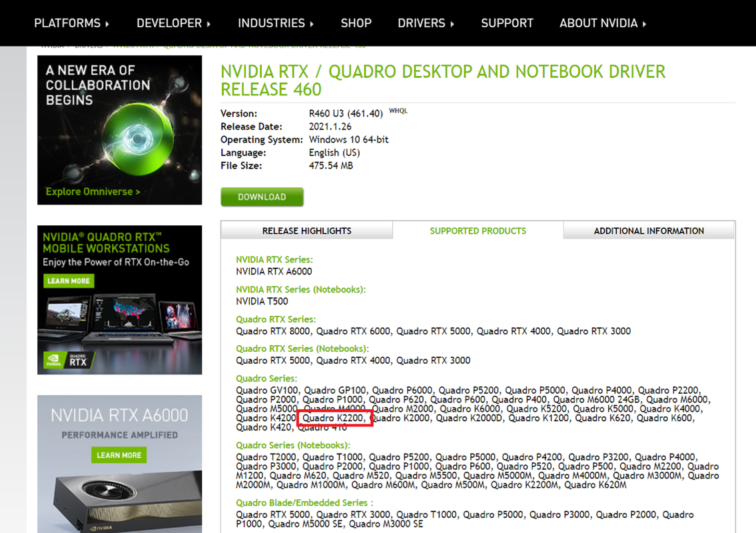Go to the SUPPORT page
The height and width of the screenshot is (533, 756).
[x=507, y=23]
